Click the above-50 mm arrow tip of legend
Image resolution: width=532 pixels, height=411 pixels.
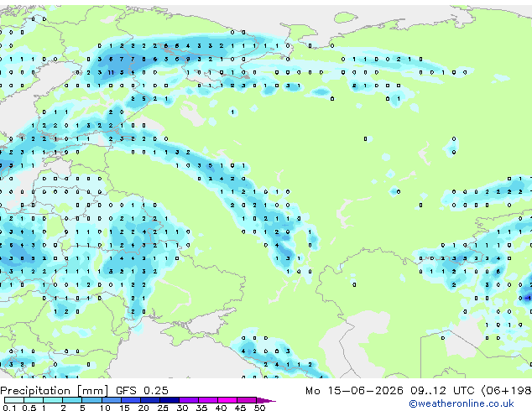[x=266, y=400]
